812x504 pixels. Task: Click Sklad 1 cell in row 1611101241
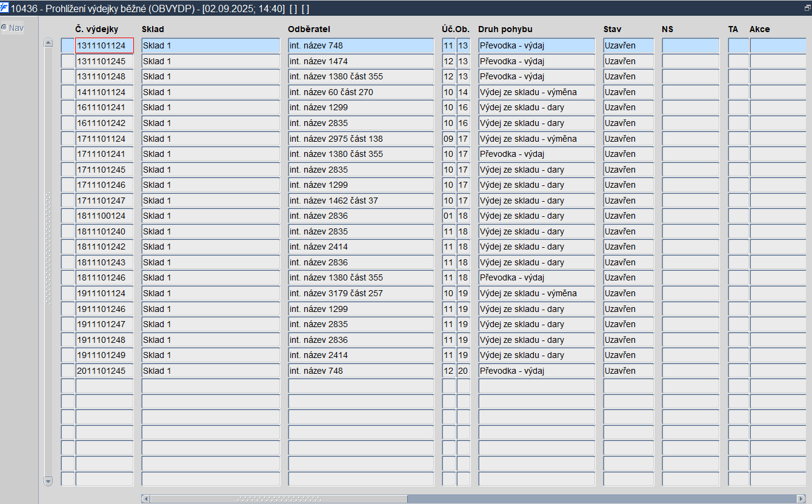(x=211, y=107)
